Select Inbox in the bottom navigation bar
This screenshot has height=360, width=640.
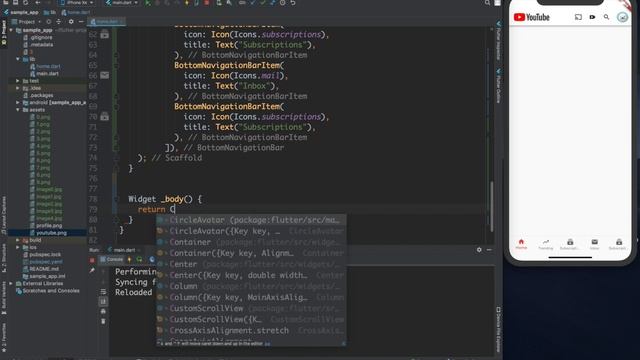pyautogui.click(x=594, y=244)
